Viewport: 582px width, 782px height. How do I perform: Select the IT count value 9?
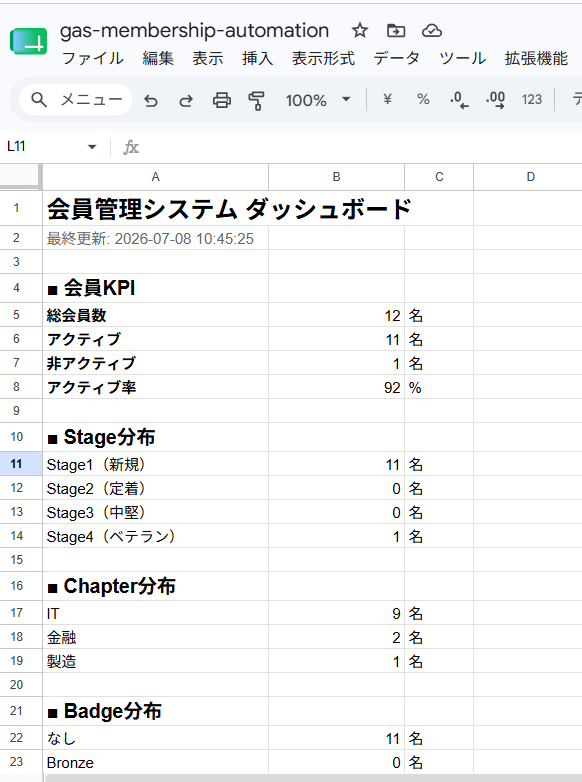click(x=337, y=613)
